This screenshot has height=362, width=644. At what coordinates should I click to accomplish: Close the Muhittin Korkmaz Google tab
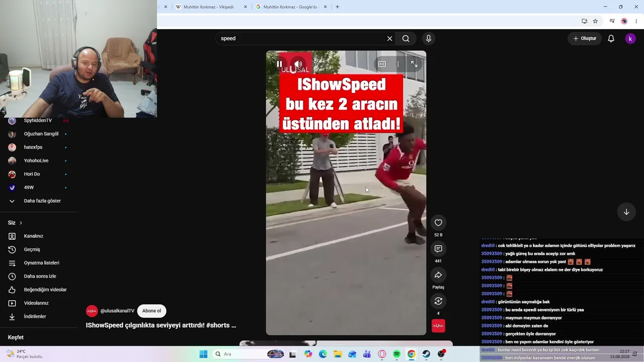[325, 7]
